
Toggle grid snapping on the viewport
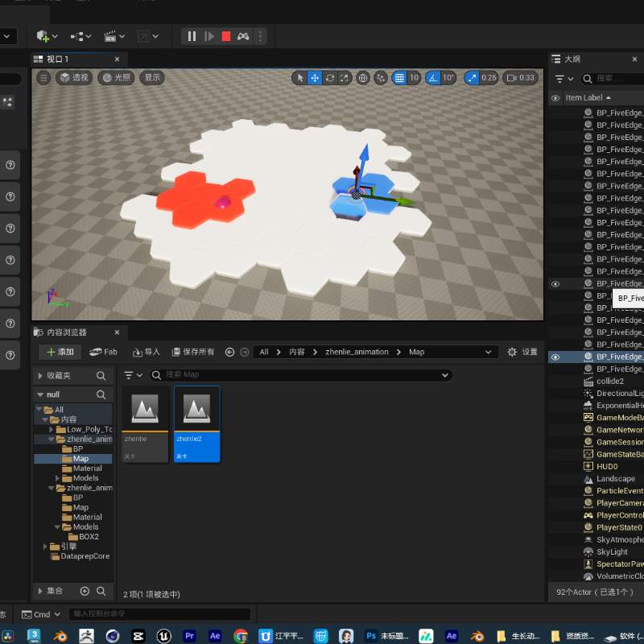pos(399,78)
